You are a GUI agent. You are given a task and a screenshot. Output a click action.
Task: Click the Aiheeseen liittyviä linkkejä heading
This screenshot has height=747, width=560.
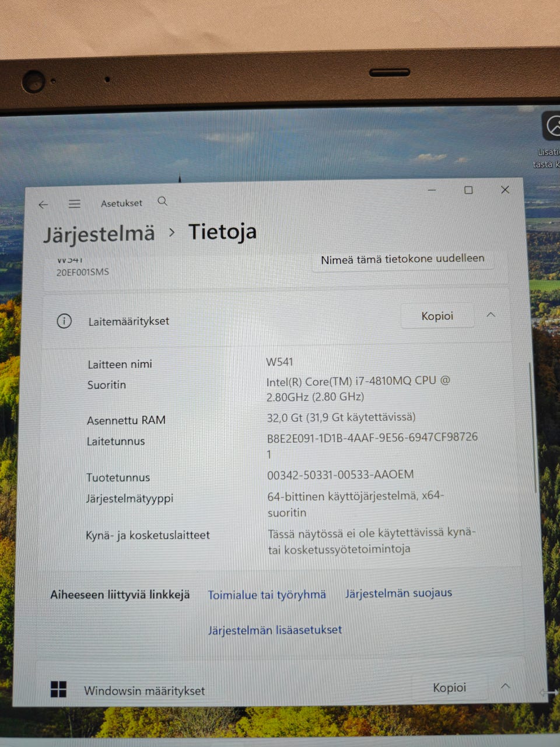(120, 595)
